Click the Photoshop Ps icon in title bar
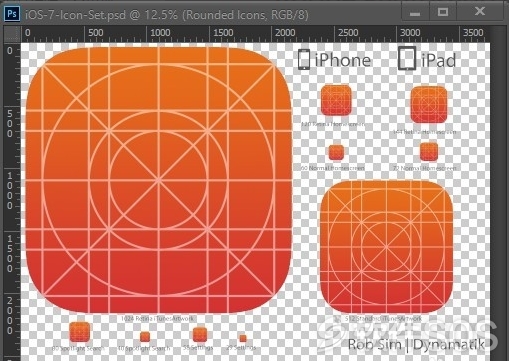The image size is (509, 361). pos(12,14)
